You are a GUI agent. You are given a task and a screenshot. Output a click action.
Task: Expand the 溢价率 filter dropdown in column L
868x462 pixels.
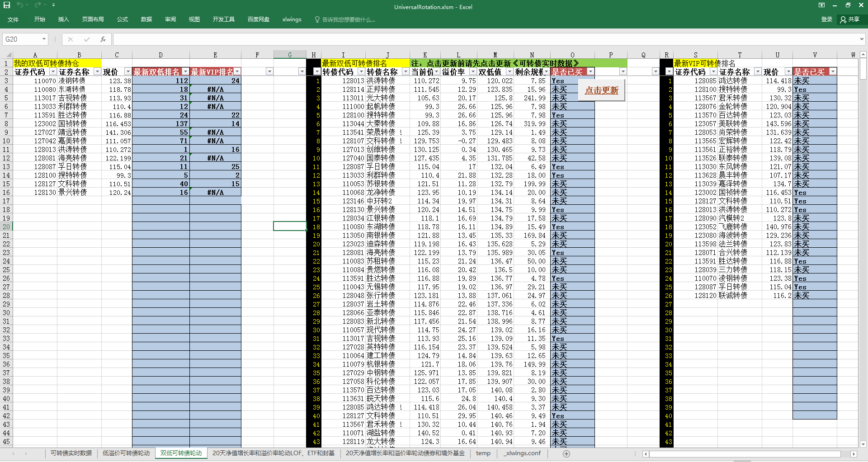click(x=473, y=72)
